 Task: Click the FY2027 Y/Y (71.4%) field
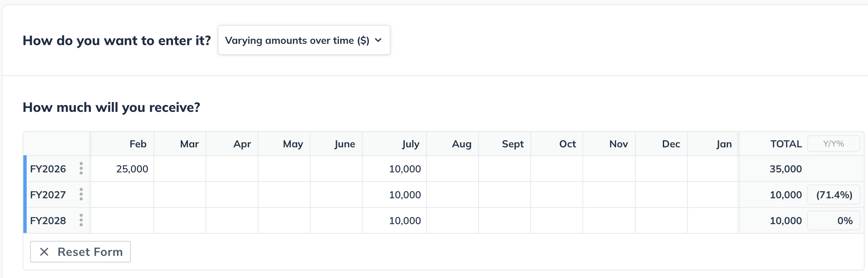(x=833, y=195)
